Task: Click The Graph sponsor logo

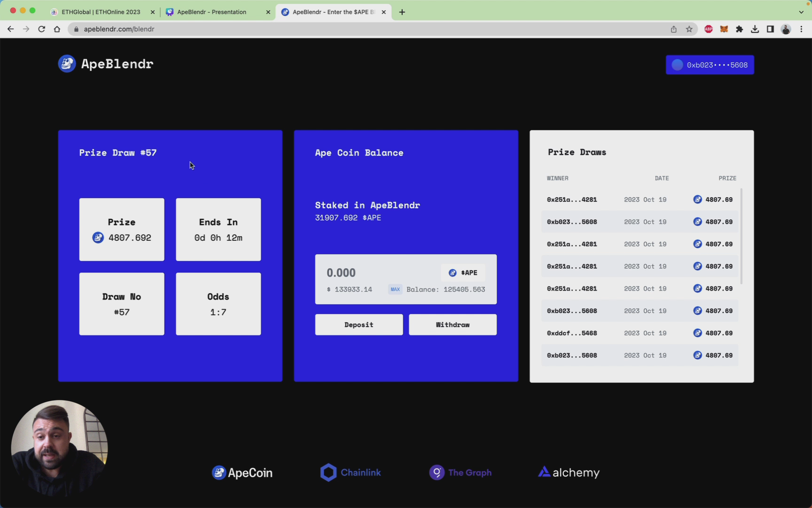Action: coord(461,472)
